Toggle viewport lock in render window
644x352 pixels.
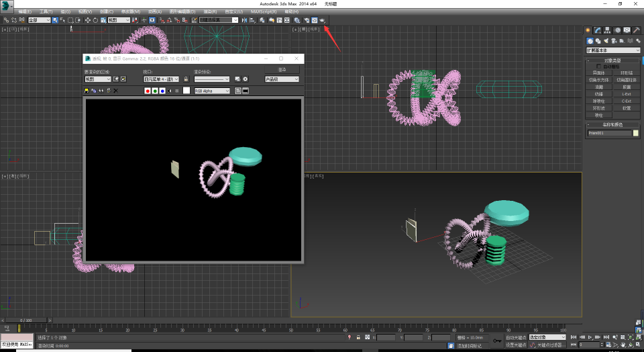tap(186, 79)
